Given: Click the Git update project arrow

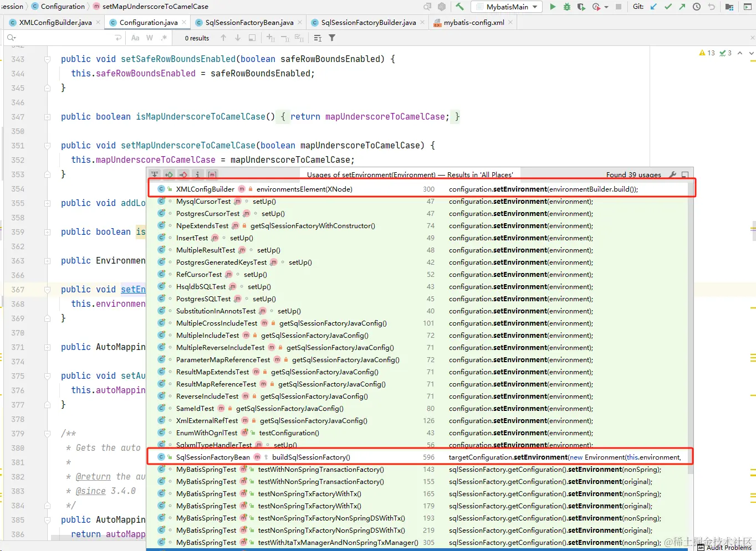Looking at the screenshot, I should pyautogui.click(x=653, y=7).
